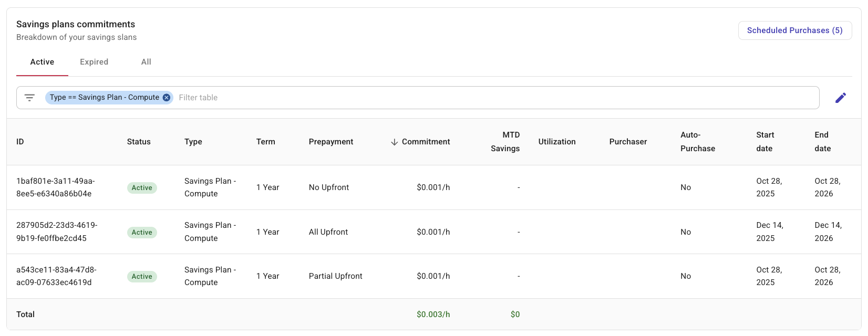Click the pencil edit icon

click(x=840, y=98)
